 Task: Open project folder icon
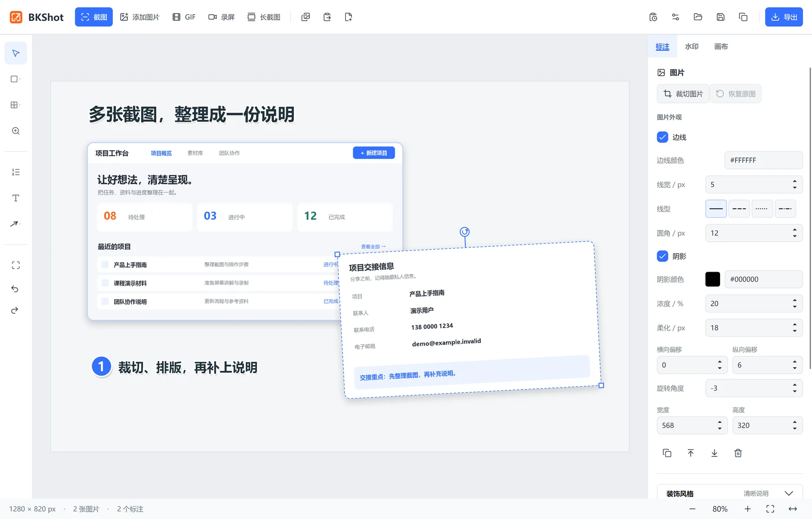(x=698, y=17)
